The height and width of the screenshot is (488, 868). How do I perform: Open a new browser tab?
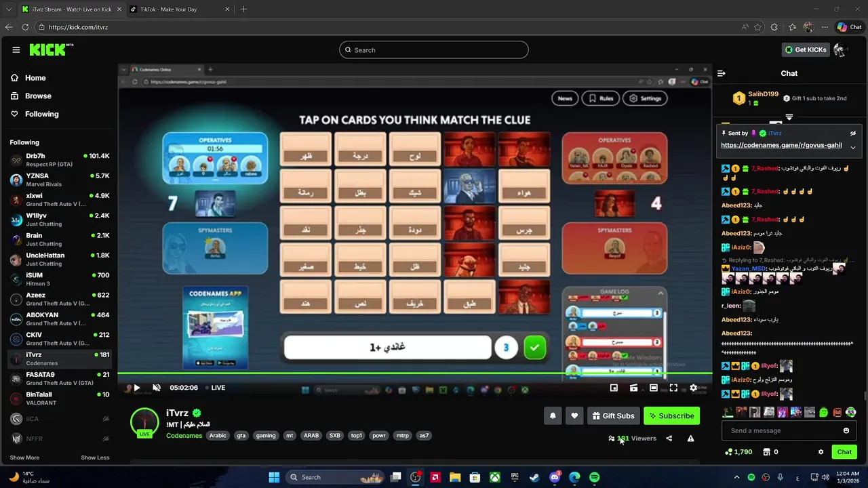tap(243, 9)
